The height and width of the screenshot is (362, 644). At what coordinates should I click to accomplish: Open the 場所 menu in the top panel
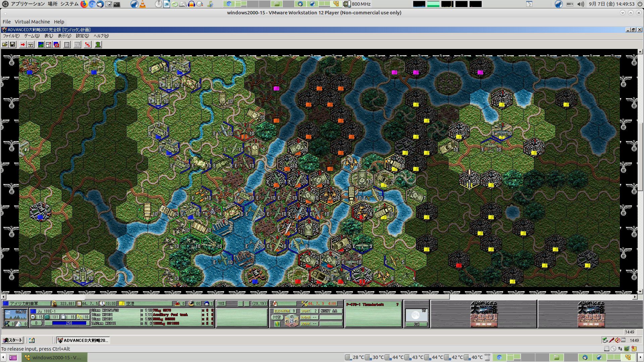click(x=52, y=4)
